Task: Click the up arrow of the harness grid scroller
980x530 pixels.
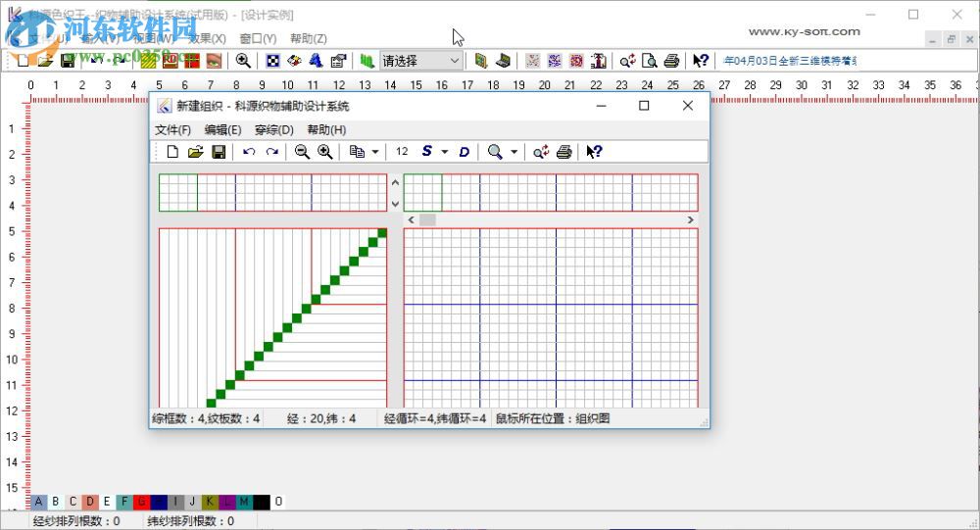Action: (395, 182)
